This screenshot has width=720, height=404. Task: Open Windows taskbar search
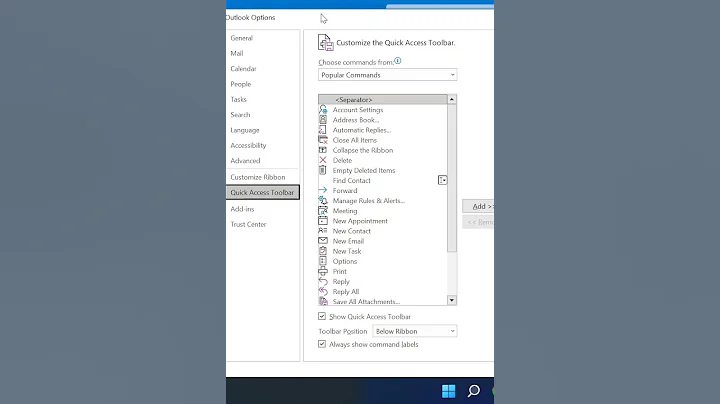click(x=473, y=391)
